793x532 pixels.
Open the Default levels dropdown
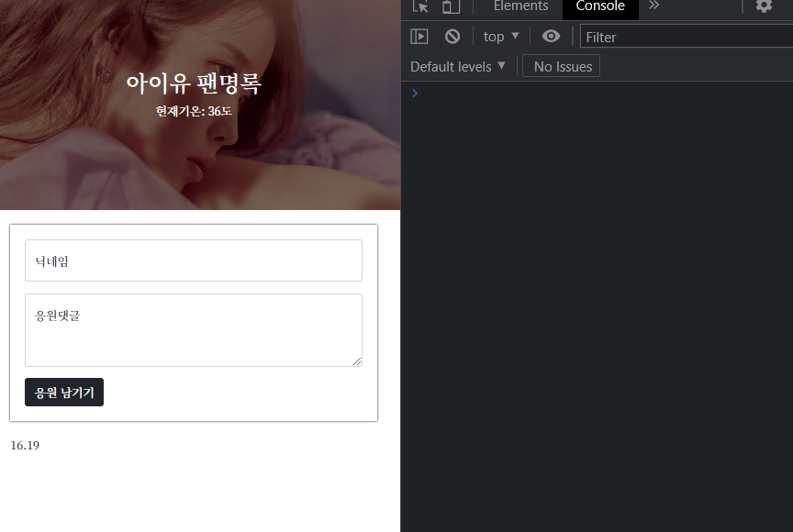coord(458,66)
